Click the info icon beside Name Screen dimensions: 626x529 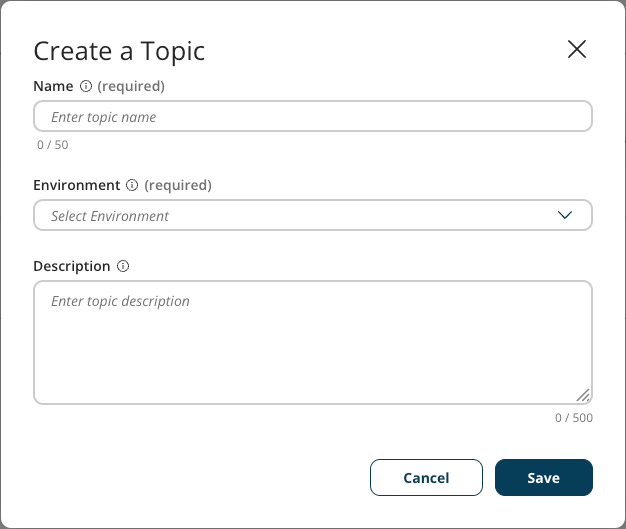pos(86,86)
